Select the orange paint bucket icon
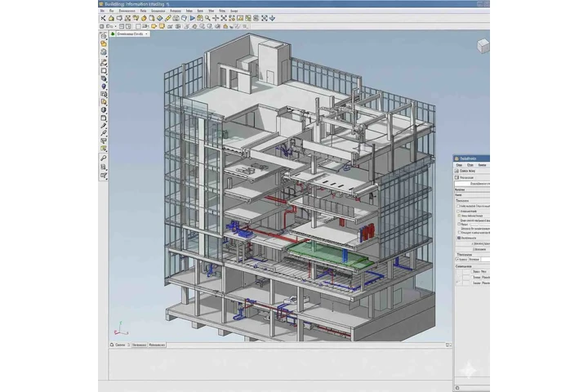Screen dimensions: 588x392 click(144, 18)
